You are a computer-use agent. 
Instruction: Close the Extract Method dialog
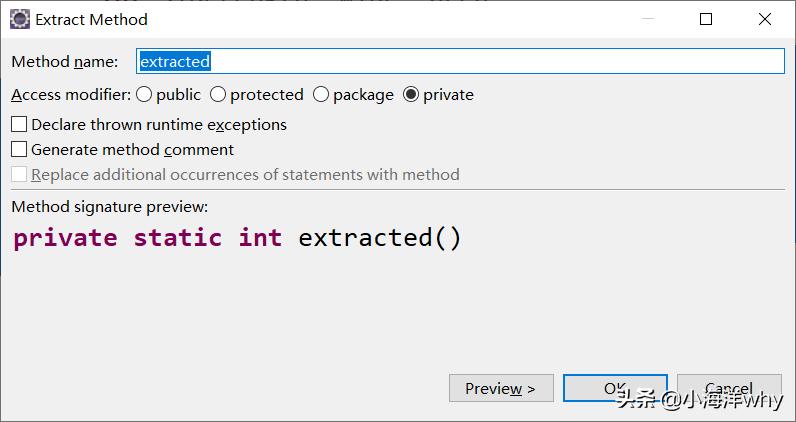point(765,19)
